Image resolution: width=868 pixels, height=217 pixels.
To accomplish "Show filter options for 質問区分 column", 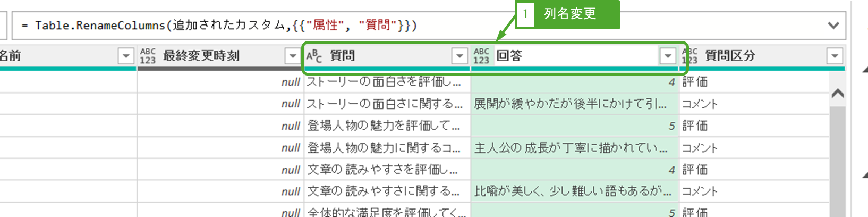I will (x=835, y=56).
